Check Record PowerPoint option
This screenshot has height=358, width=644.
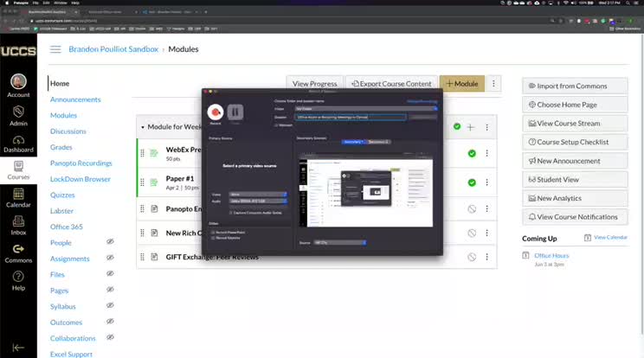[x=213, y=232]
